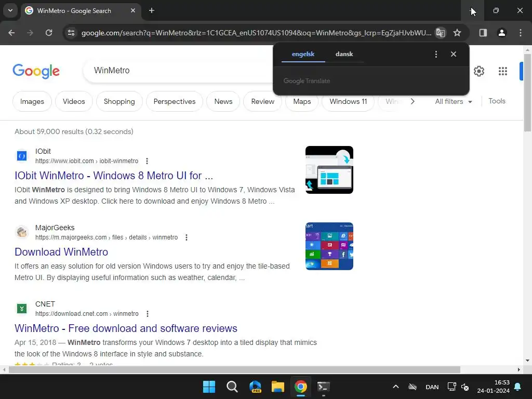Screen dimensions: 532x399
Task: Reload the page with the refresh icon
Action: tap(49, 33)
